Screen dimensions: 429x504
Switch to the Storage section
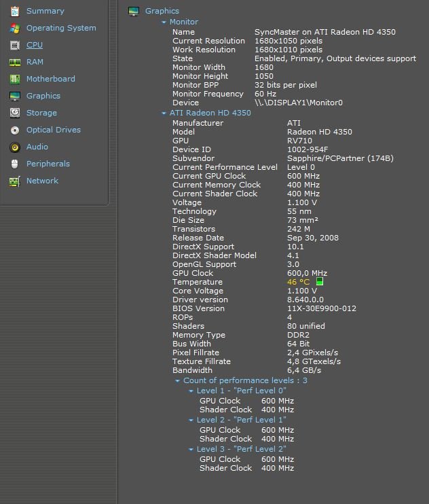(x=41, y=113)
